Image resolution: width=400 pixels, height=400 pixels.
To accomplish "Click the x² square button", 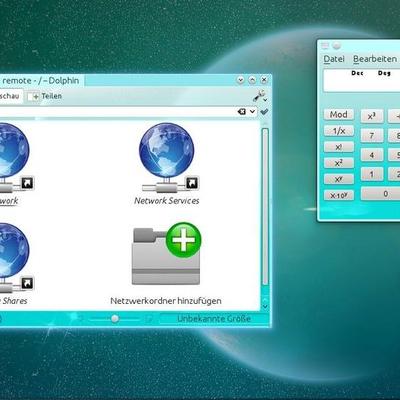I will pyautogui.click(x=339, y=163).
